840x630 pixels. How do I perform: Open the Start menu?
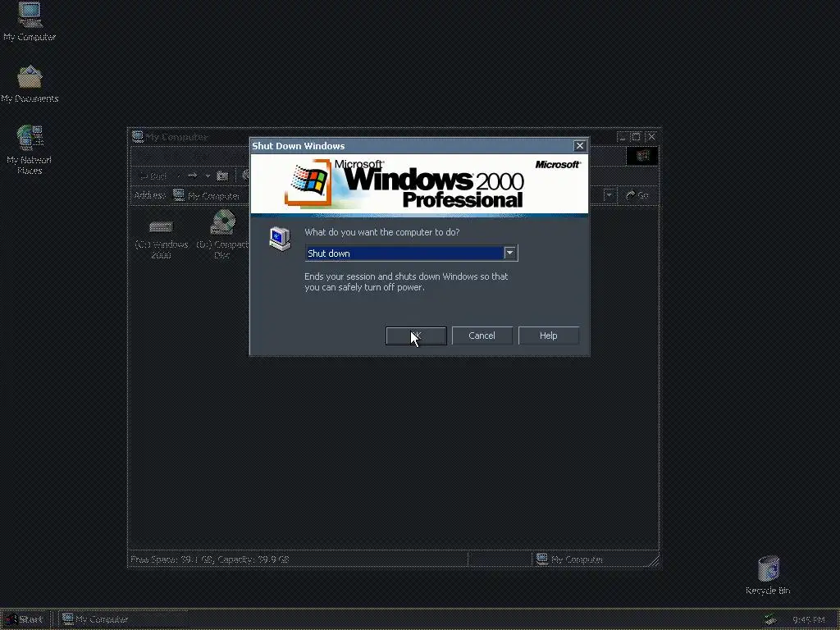click(25, 619)
